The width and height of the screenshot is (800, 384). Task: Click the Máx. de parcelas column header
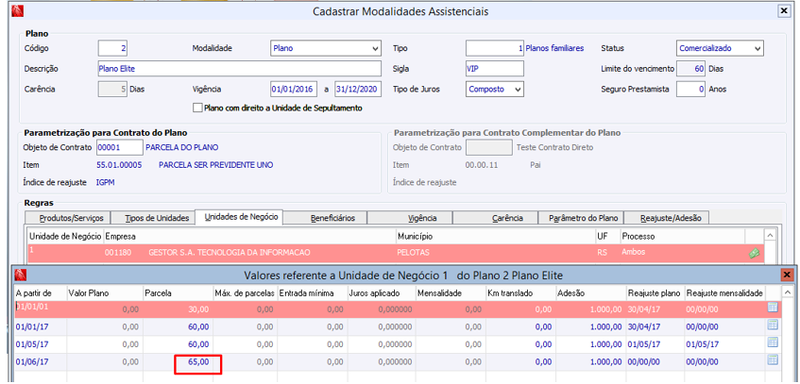[244, 293]
